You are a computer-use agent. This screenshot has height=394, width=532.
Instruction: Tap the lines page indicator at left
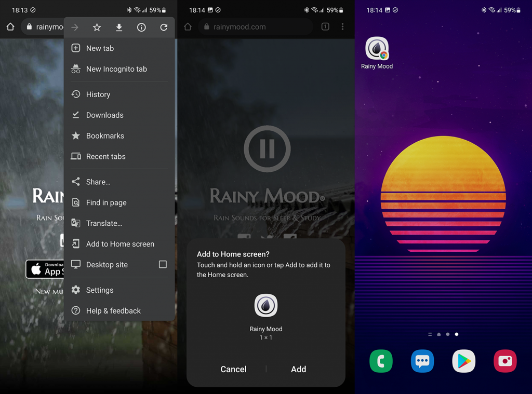[430, 334]
